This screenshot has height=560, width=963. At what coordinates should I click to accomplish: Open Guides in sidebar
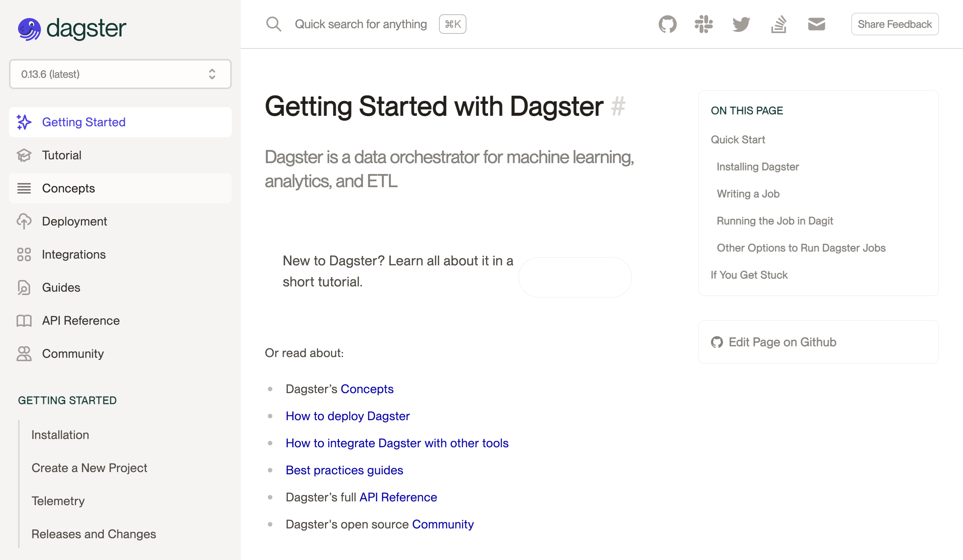(x=120, y=288)
